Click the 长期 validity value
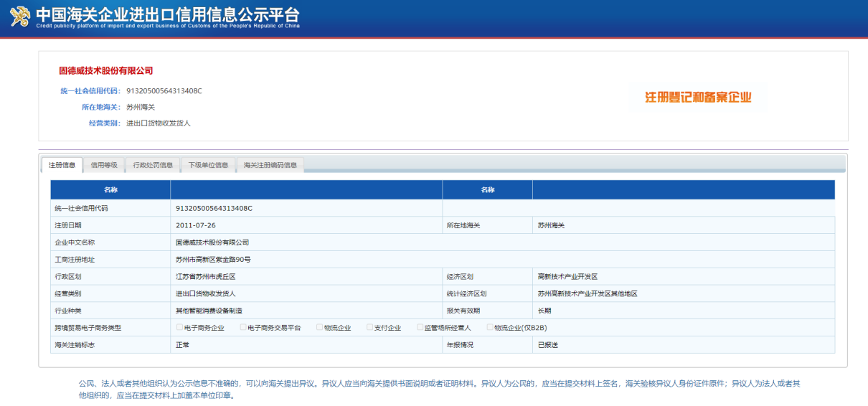The height and width of the screenshot is (406, 868). 544,311
